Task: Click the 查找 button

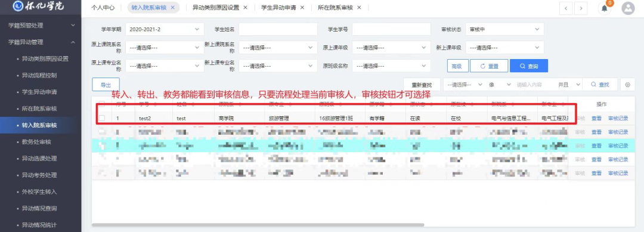Action: tap(600, 85)
